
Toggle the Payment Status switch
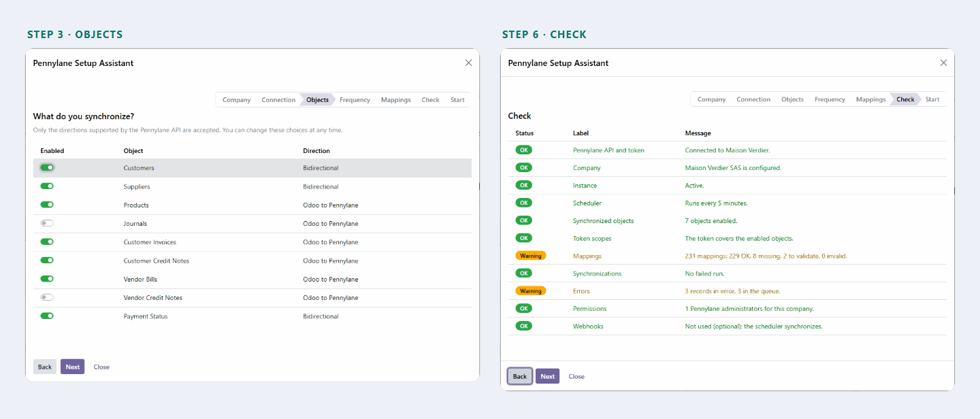coord(47,316)
